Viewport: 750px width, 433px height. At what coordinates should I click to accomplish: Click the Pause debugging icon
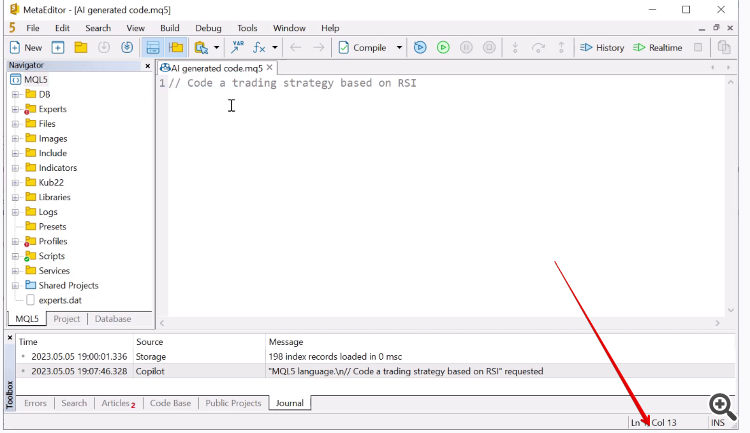tap(466, 47)
